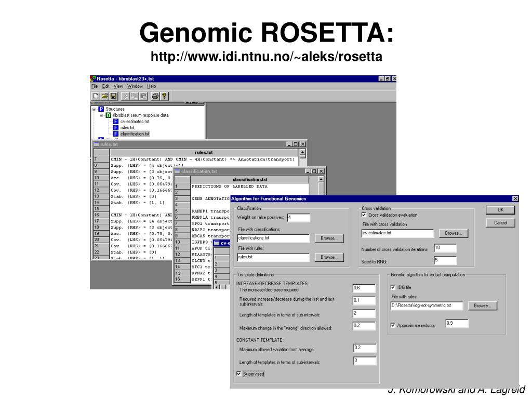The height and width of the screenshot is (399, 532).
Task: Browse for the file with classifications
Action: coord(329,238)
